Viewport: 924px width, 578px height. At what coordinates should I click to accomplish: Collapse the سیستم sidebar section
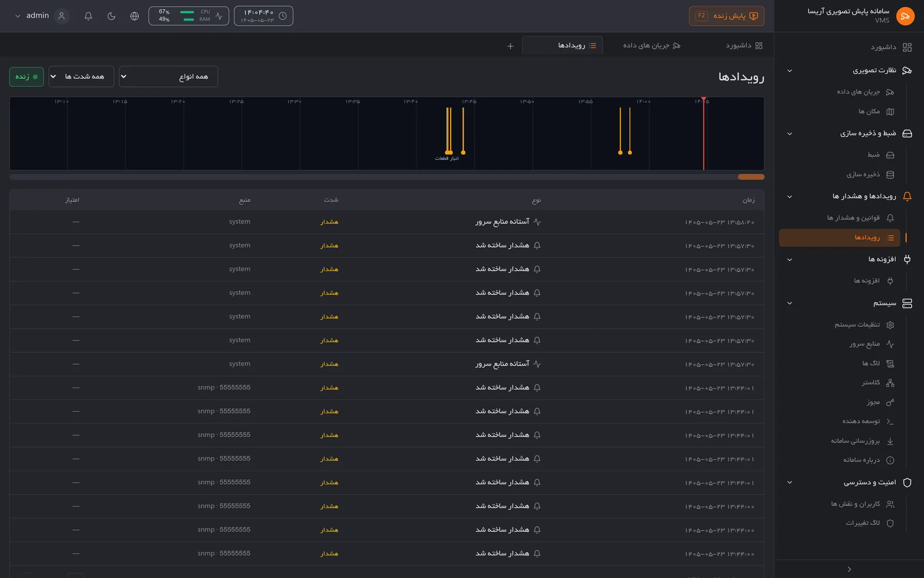[790, 303]
